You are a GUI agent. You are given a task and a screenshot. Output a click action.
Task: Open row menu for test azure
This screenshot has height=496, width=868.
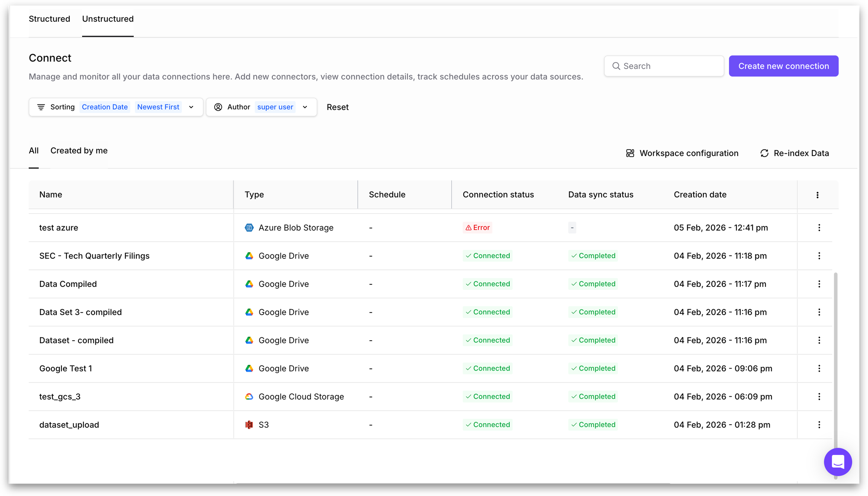coord(819,228)
